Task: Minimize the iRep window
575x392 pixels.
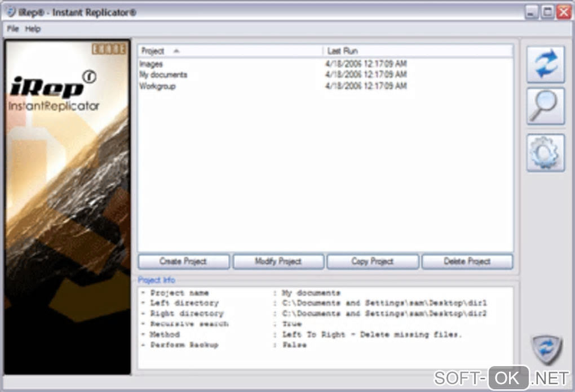Action: [530, 12]
